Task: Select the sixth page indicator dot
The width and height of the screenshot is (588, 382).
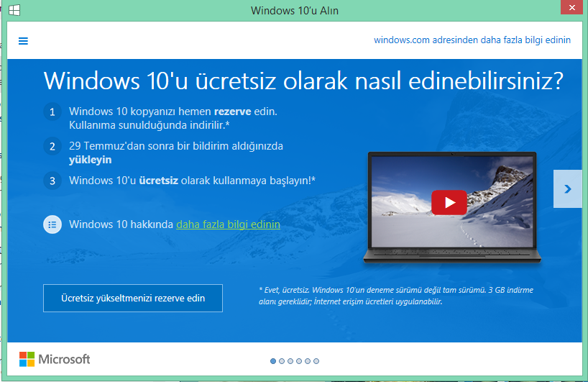Action: 316,361
